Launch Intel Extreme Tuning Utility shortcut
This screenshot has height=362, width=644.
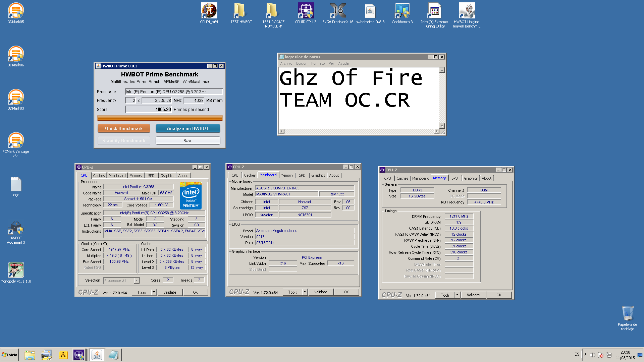434,15
